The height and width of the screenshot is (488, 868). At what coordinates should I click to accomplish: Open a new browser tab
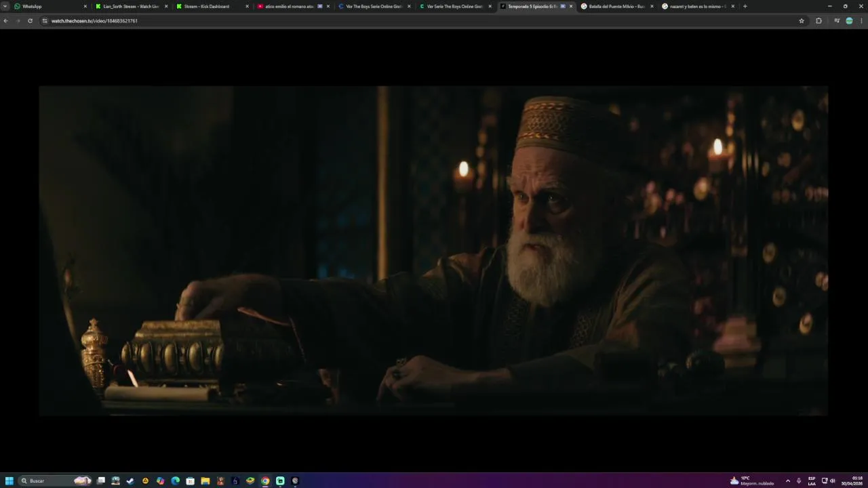click(745, 6)
